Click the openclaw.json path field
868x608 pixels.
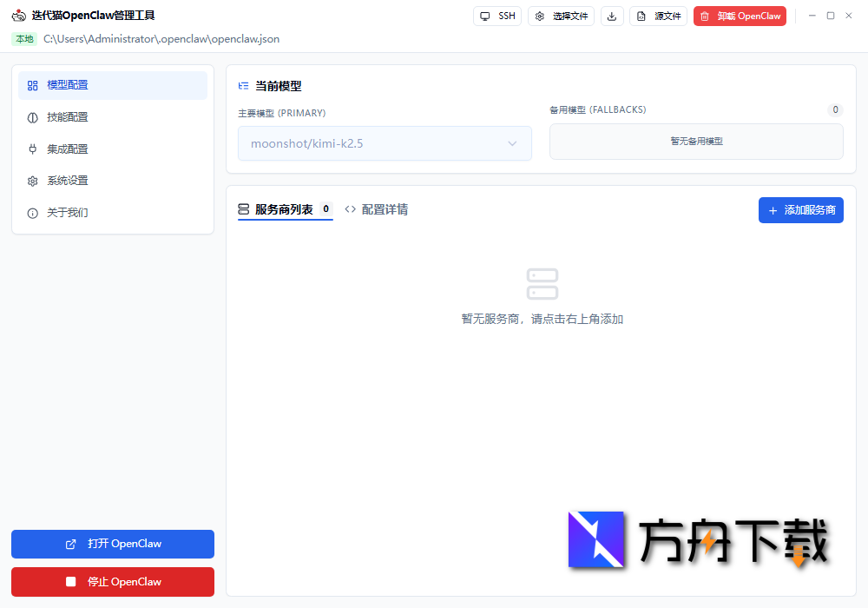pyautogui.click(x=160, y=39)
